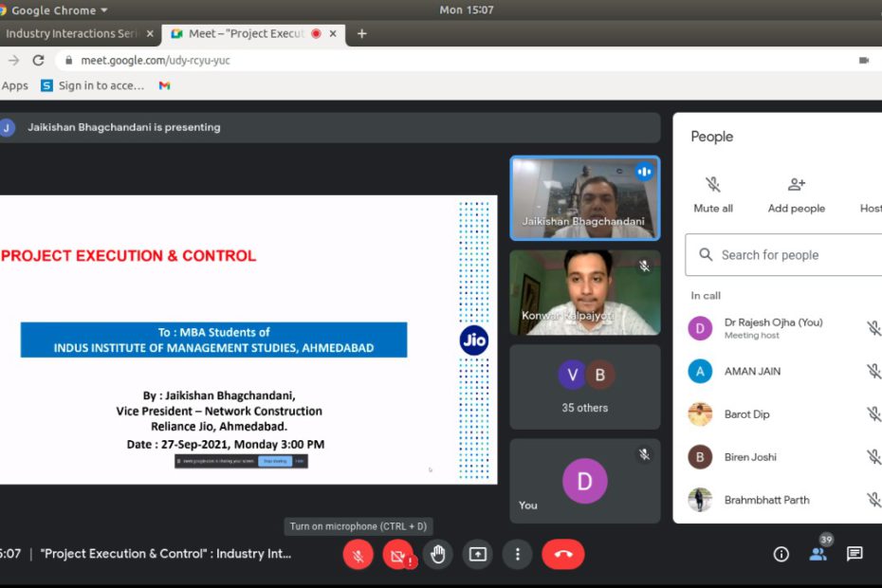882x588 pixels.
Task: Click the Gmail bookmark icon
Action: [x=164, y=85]
